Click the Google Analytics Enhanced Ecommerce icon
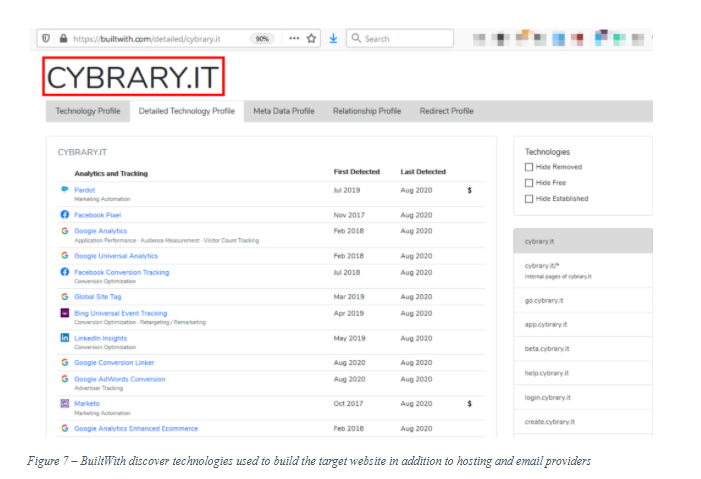Image resolution: width=701 pixels, height=479 pixels. pyautogui.click(x=65, y=428)
